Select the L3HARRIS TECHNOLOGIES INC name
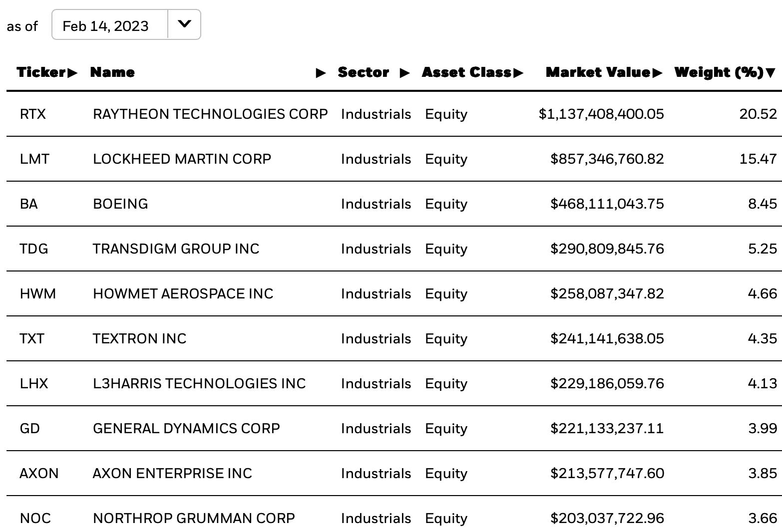 (199, 384)
